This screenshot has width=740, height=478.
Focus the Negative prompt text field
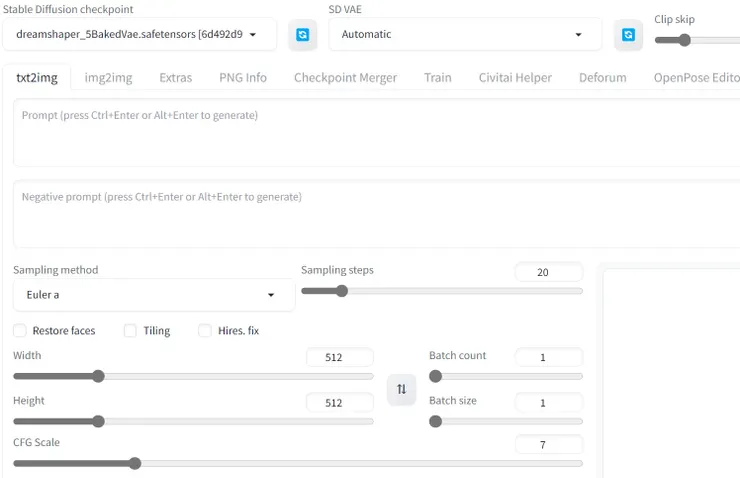375,214
